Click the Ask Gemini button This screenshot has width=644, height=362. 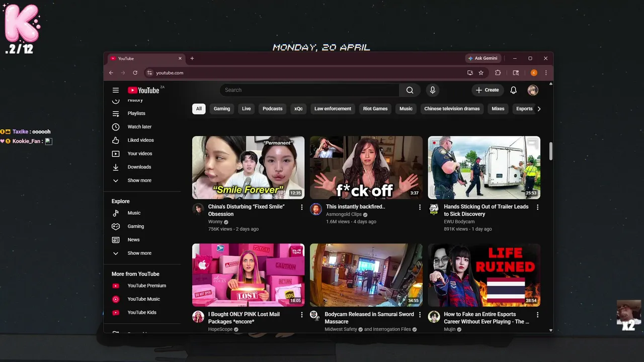482,58
